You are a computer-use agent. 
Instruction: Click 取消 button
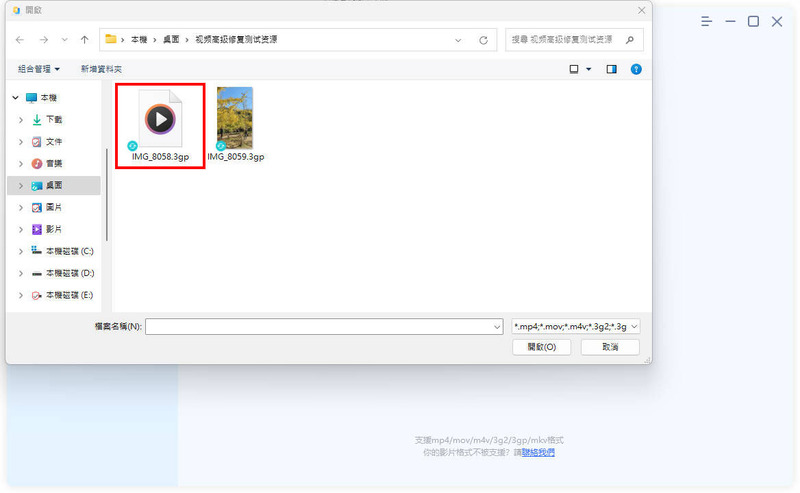click(x=610, y=347)
